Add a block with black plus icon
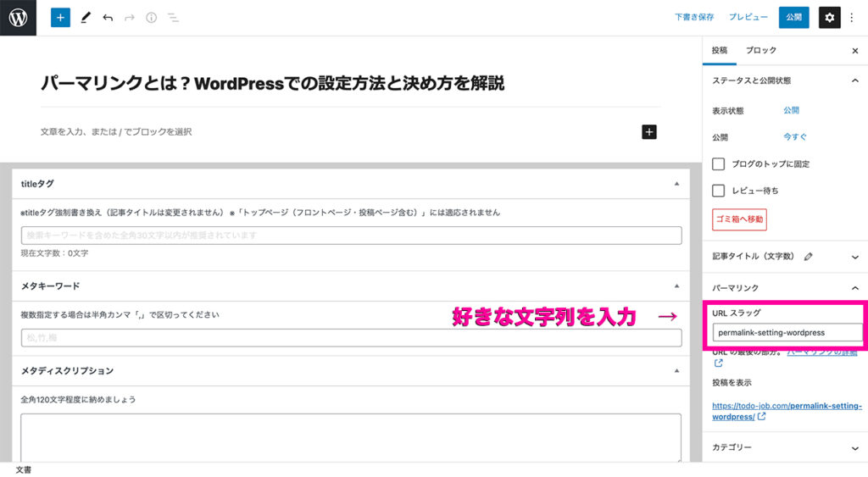This screenshot has height=477, width=868. pyautogui.click(x=648, y=131)
